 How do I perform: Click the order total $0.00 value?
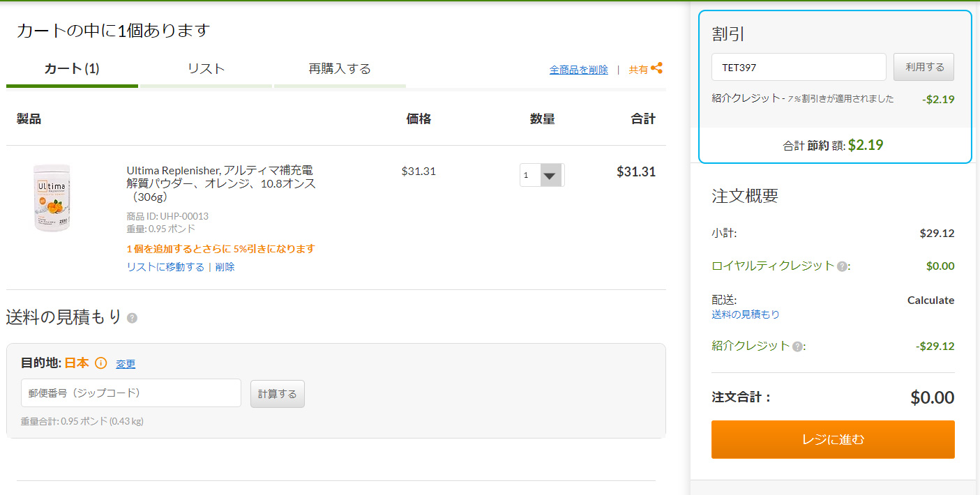point(932,397)
